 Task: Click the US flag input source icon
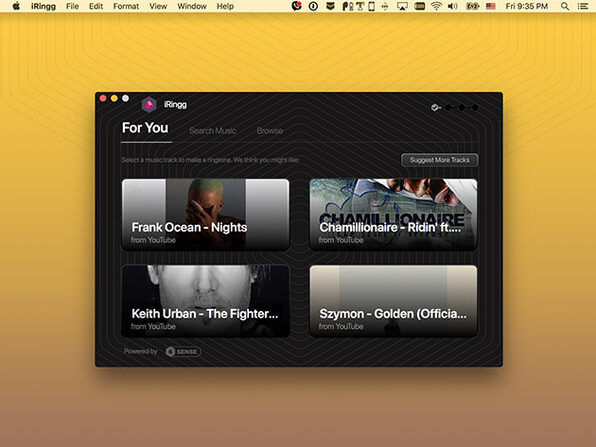pos(491,6)
